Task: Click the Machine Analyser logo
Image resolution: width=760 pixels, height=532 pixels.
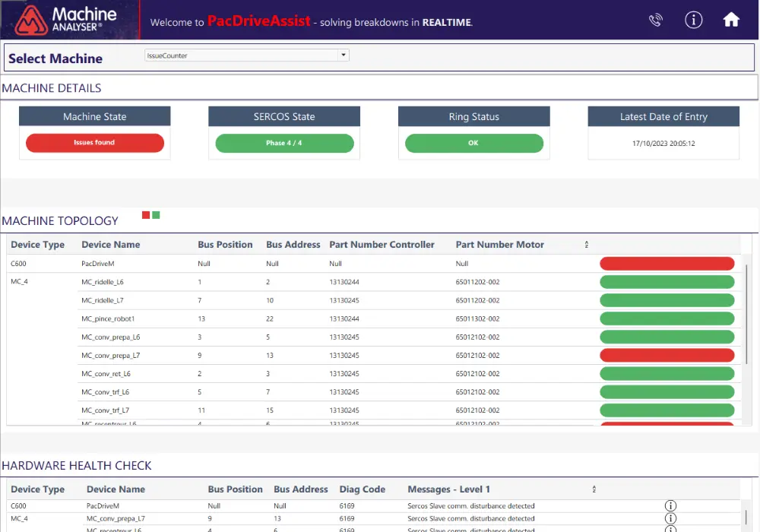Action: [65, 21]
